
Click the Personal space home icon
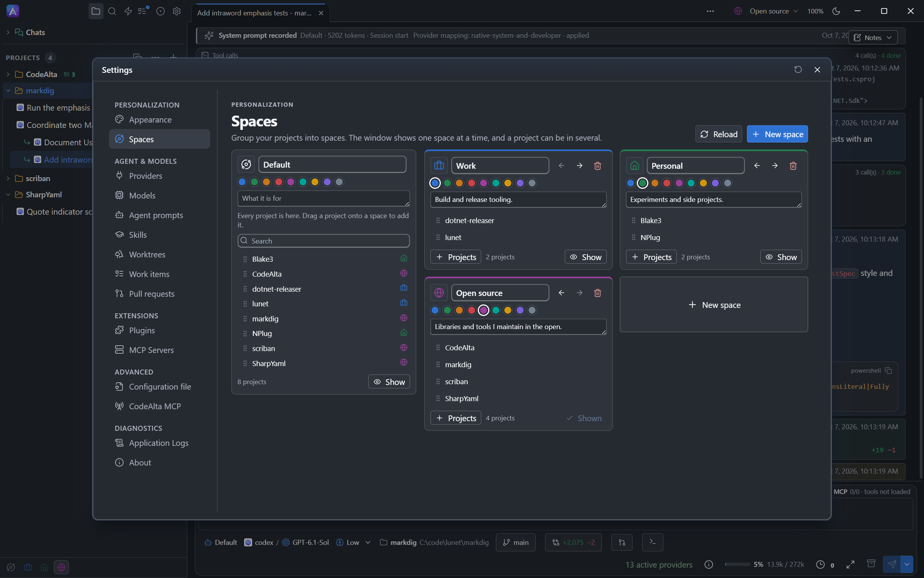pyautogui.click(x=634, y=166)
